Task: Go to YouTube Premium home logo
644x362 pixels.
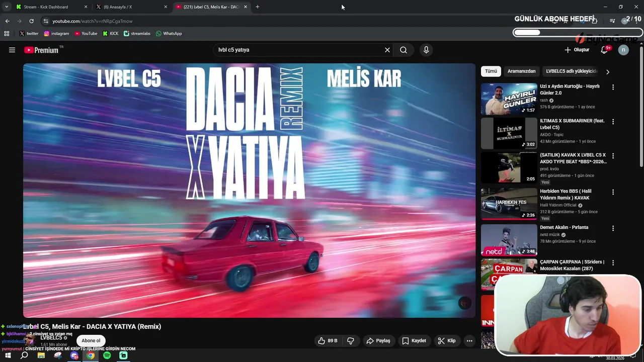Action: pyautogui.click(x=41, y=50)
